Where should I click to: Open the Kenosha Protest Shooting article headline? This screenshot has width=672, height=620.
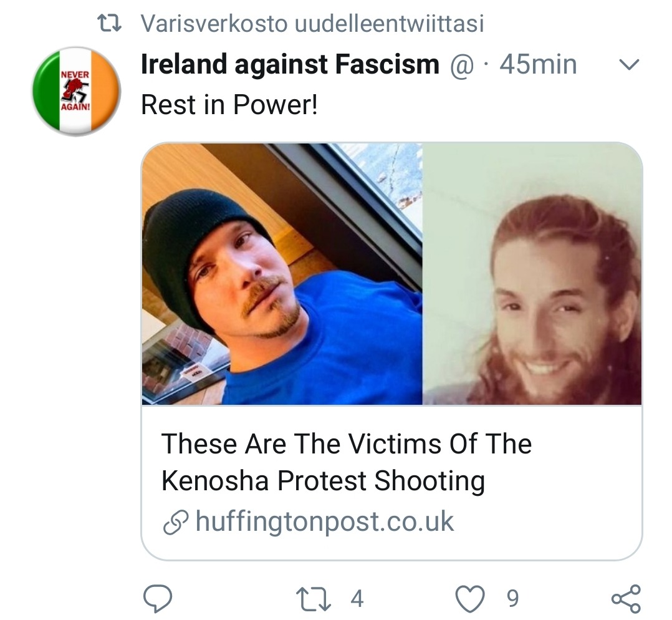click(347, 462)
